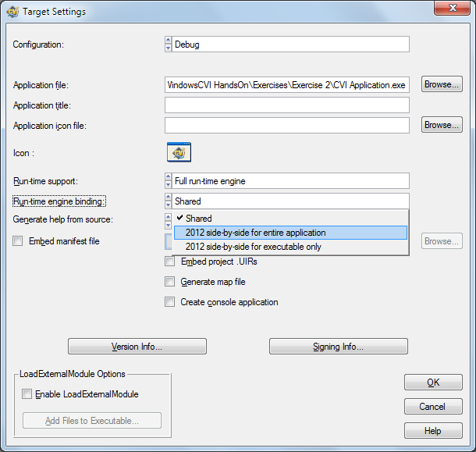Image resolution: width=476 pixels, height=452 pixels.
Task: Click the CVI logo in title bar
Action: [x=13, y=12]
